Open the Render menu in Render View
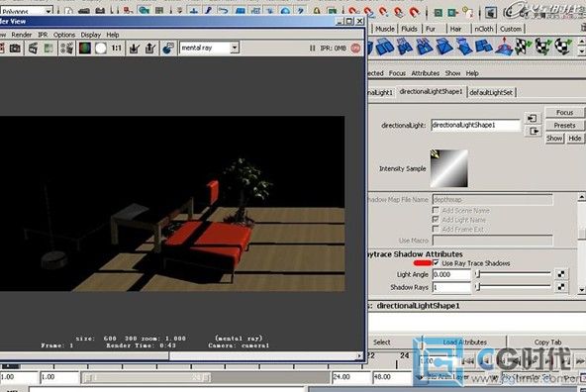Image resolution: width=586 pixels, height=392 pixels. point(22,35)
